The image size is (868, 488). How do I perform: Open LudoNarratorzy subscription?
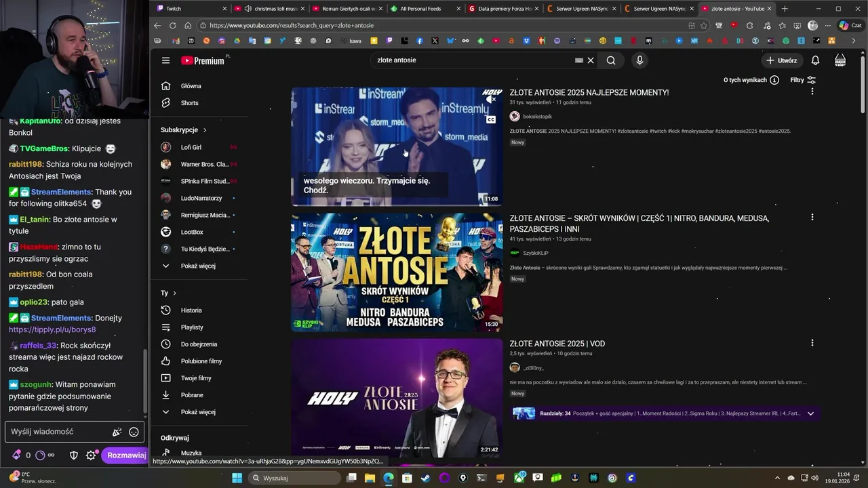200,198
